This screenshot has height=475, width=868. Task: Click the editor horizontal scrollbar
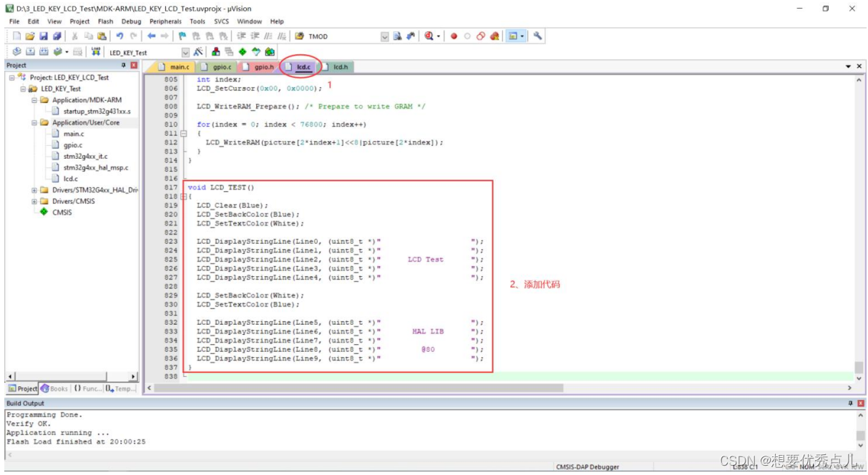click(x=499, y=388)
